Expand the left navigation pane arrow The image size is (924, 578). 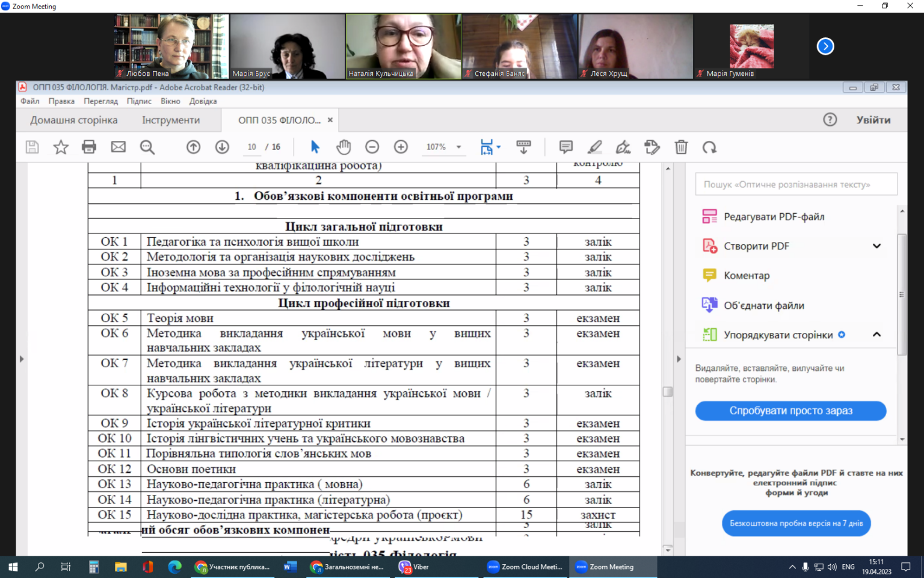tap(22, 359)
